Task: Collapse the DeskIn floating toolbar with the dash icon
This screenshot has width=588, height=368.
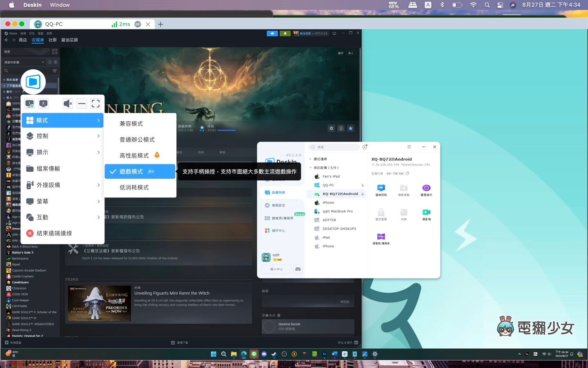Action: [82, 104]
